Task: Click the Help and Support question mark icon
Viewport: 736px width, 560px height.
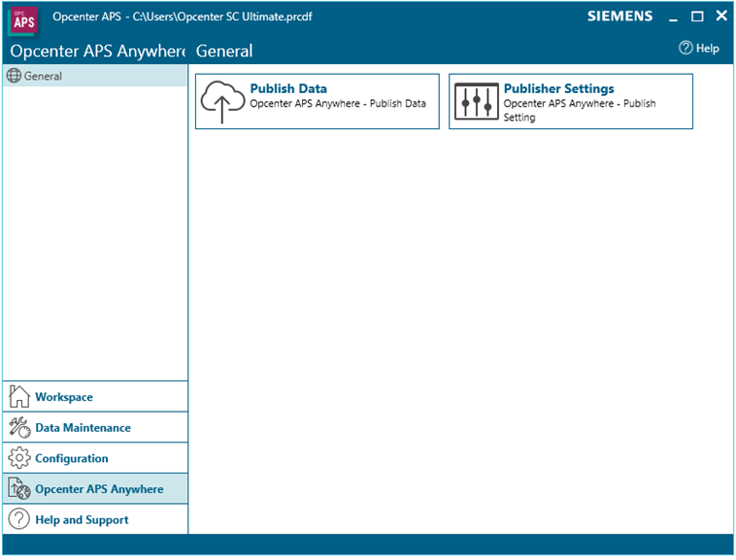Action: click(x=19, y=520)
